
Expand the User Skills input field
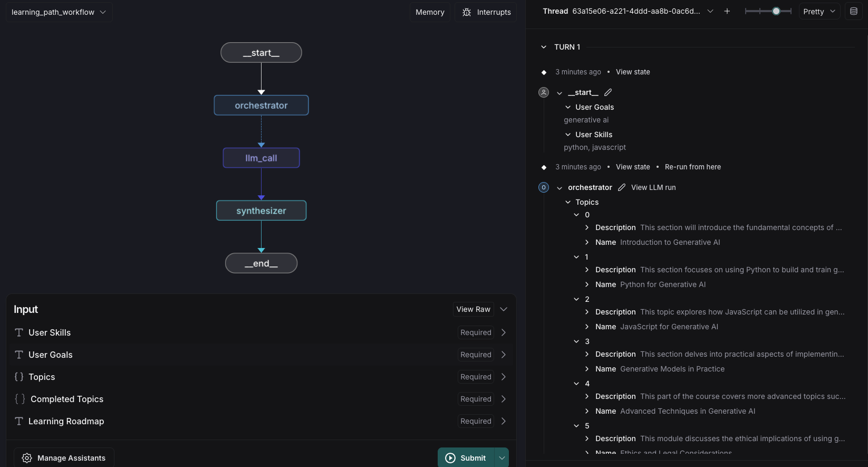[x=503, y=332]
